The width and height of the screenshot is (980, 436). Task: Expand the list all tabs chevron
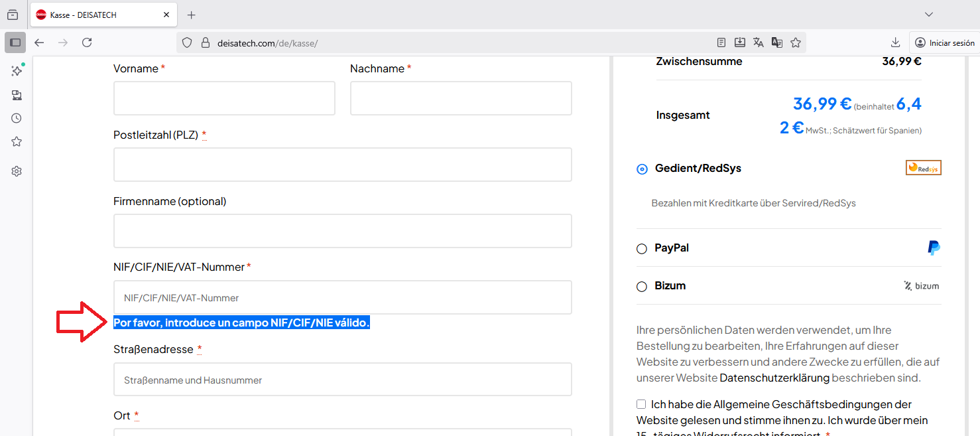pos(929,15)
